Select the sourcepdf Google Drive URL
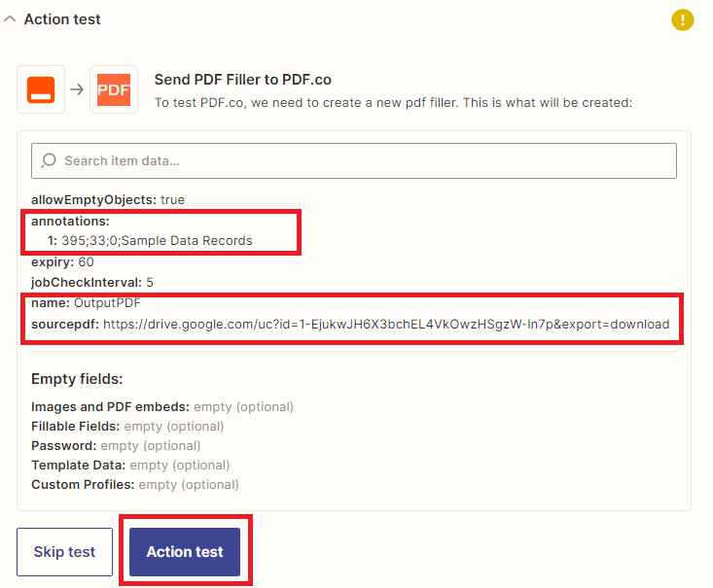 point(386,324)
